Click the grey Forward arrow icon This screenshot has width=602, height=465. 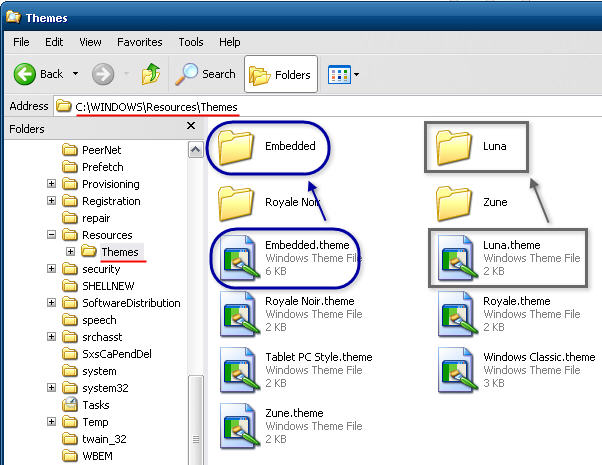coord(103,74)
